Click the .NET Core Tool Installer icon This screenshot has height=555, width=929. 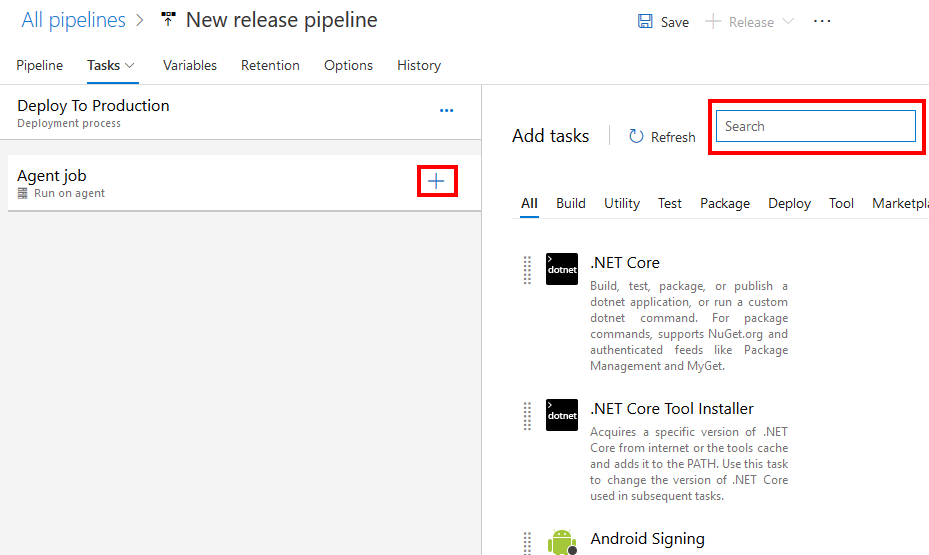pyautogui.click(x=562, y=415)
